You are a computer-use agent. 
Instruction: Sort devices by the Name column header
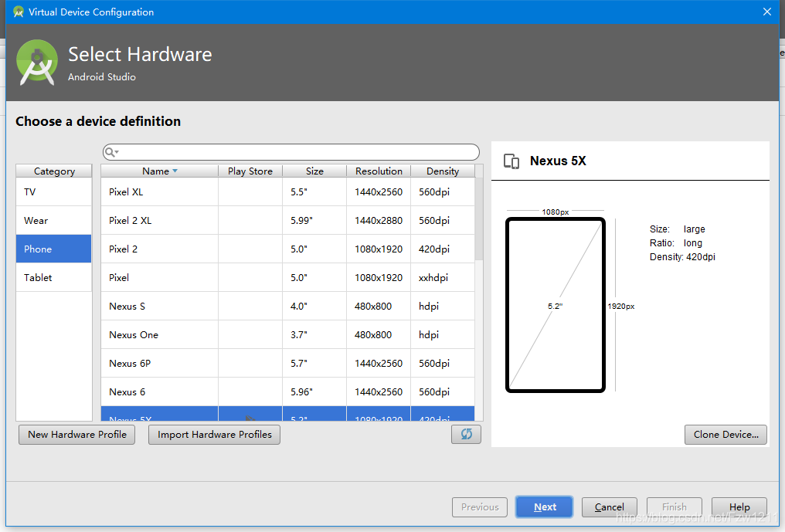[159, 171]
